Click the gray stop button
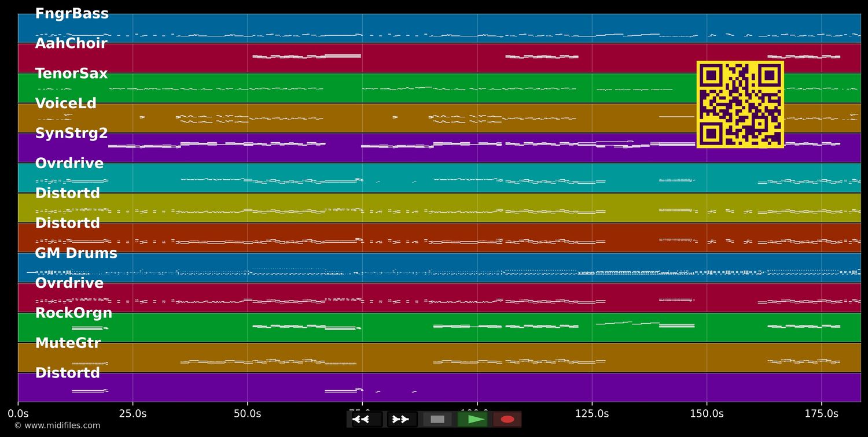The height and width of the screenshot is (437, 868). pyautogui.click(x=437, y=419)
